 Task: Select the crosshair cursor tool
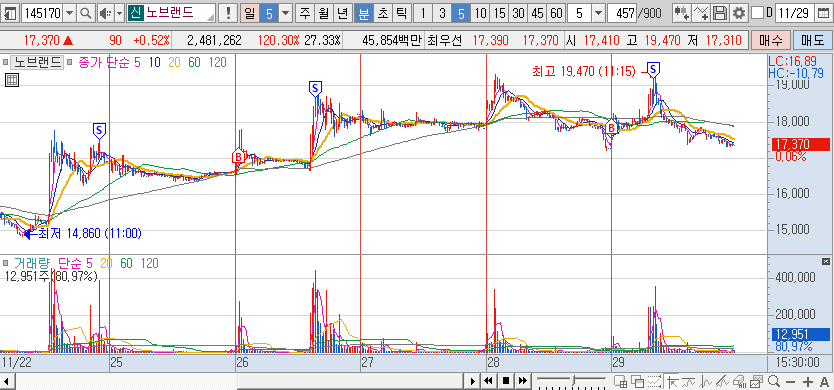672,381
